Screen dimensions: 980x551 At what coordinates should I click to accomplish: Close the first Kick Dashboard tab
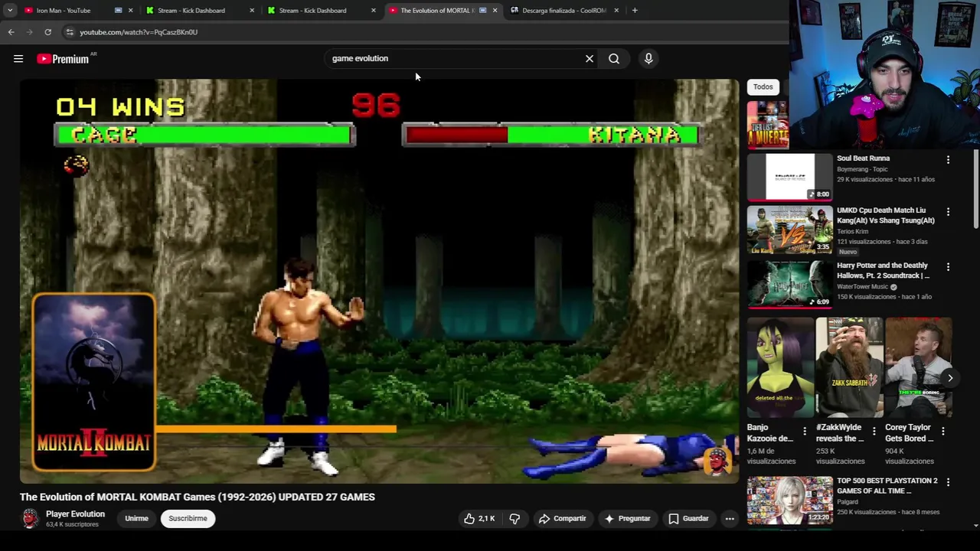[252, 11]
